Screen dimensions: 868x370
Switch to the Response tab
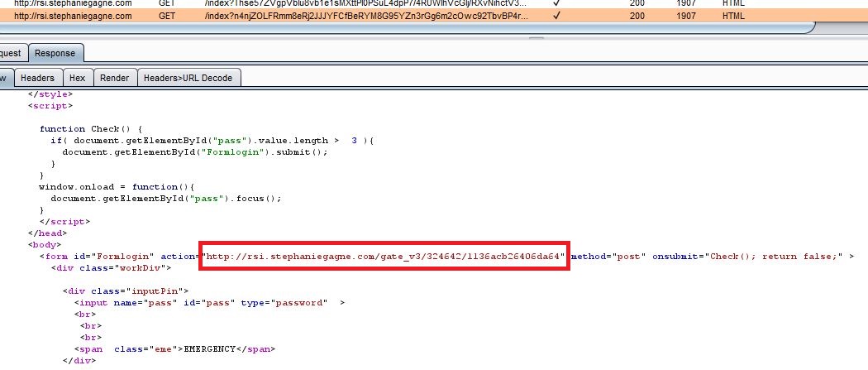point(55,53)
